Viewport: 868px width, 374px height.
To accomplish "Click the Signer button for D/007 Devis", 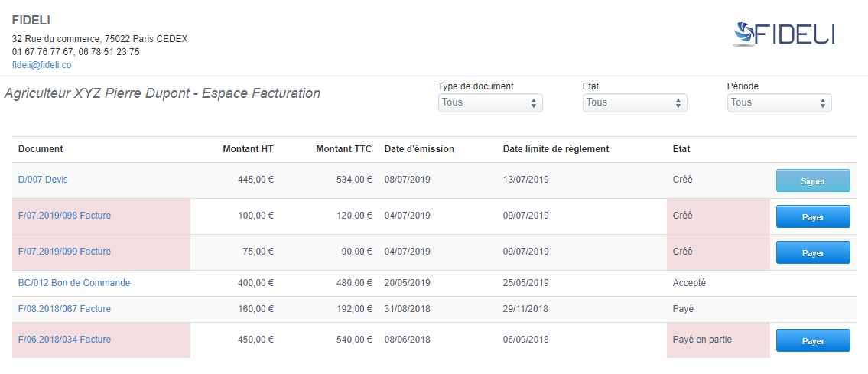I will point(813,181).
